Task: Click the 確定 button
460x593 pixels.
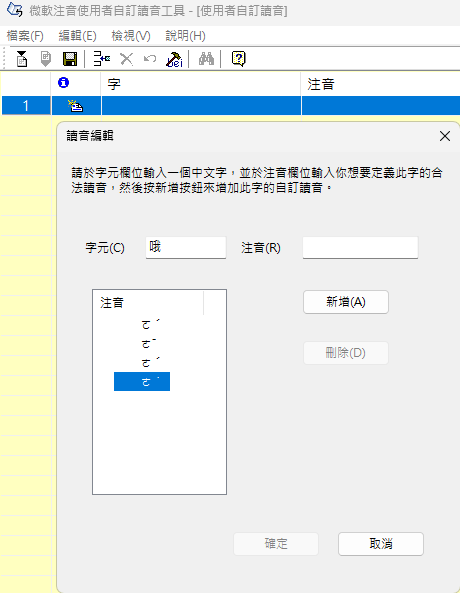Action: (276, 544)
